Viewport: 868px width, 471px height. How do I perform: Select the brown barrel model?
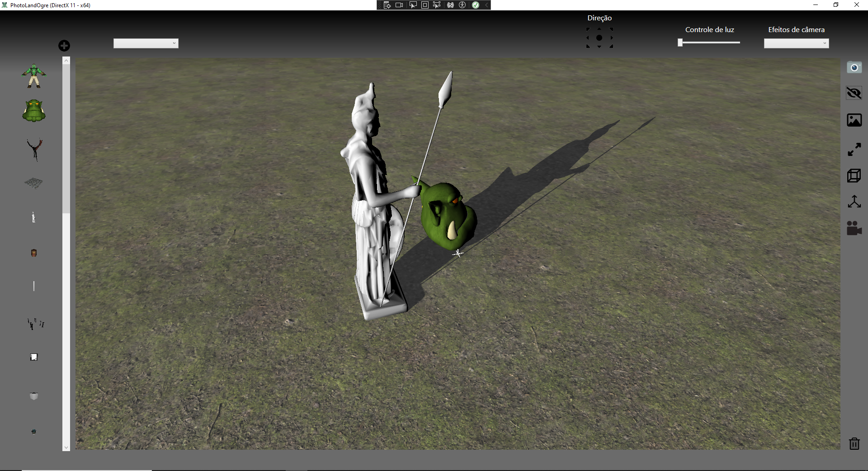coord(34,253)
